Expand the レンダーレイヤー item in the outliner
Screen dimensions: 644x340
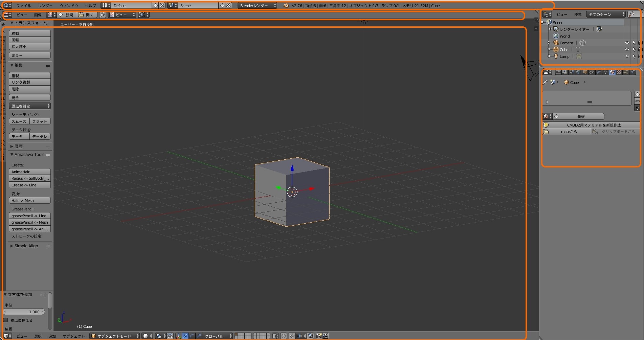[x=550, y=29]
